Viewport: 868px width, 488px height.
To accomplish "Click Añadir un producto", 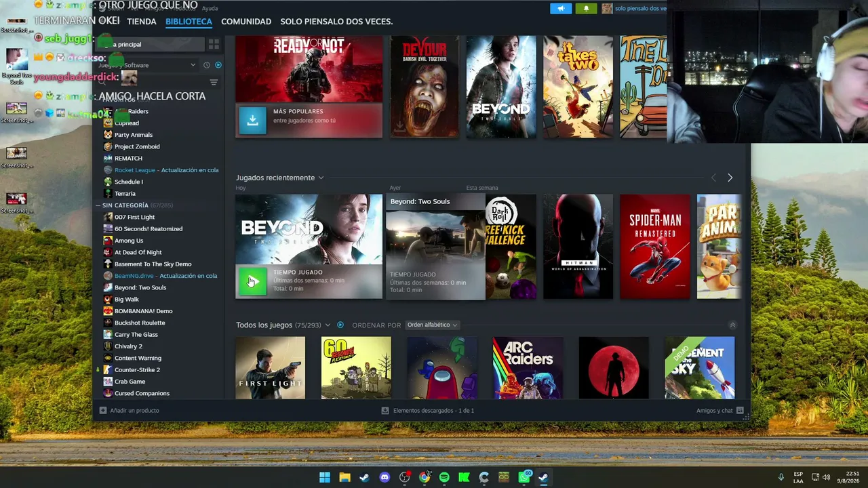I will pos(134,411).
